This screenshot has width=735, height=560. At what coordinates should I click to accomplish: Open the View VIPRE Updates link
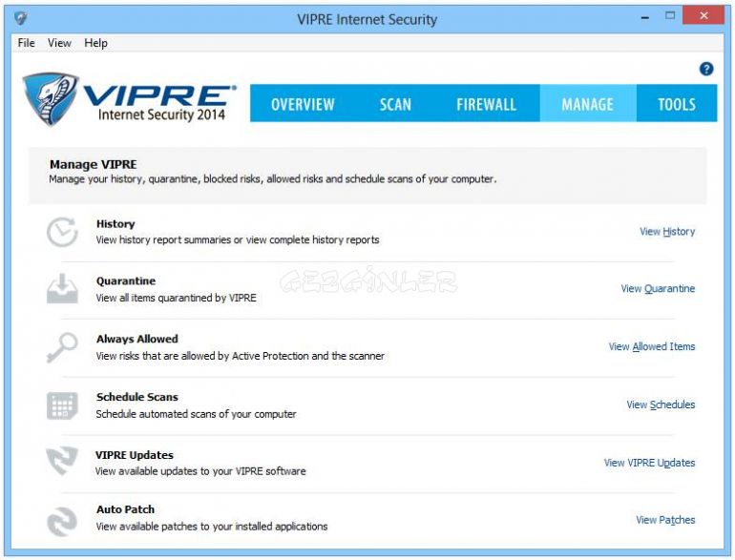tap(649, 463)
